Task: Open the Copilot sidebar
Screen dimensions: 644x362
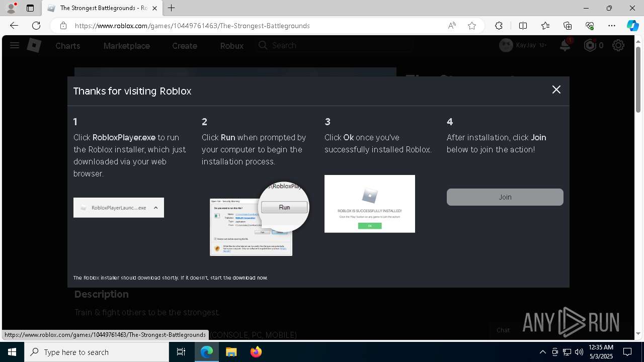Action: pyautogui.click(x=632, y=26)
